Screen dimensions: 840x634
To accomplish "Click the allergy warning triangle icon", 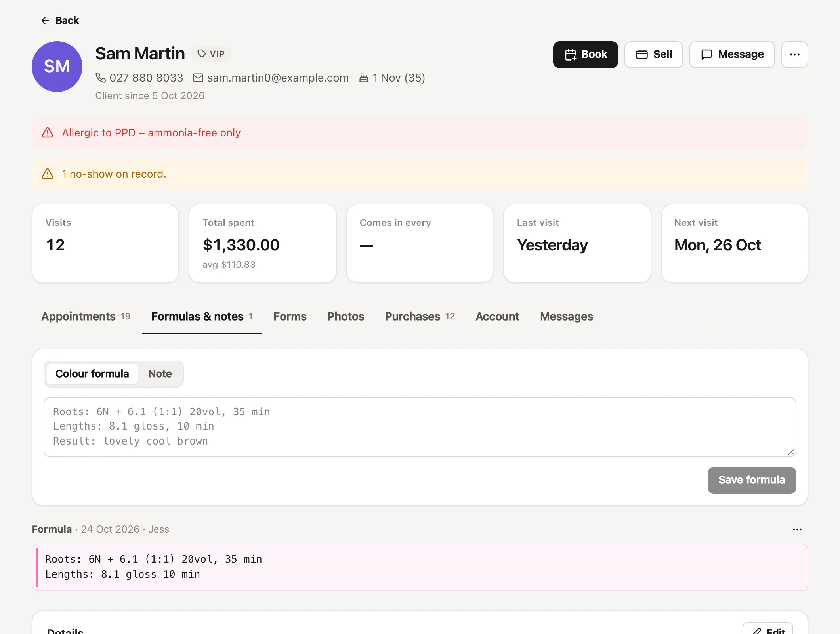I will tap(48, 133).
